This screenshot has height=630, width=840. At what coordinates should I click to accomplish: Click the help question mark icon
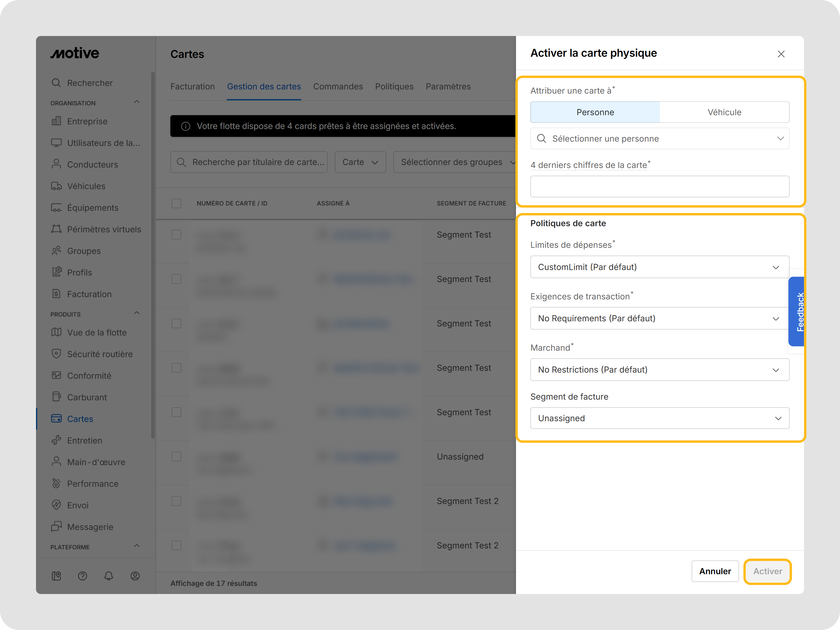[x=82, y=576]
